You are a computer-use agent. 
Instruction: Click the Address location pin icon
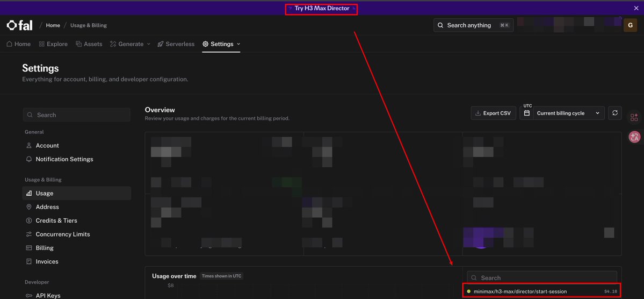(29, 207)
